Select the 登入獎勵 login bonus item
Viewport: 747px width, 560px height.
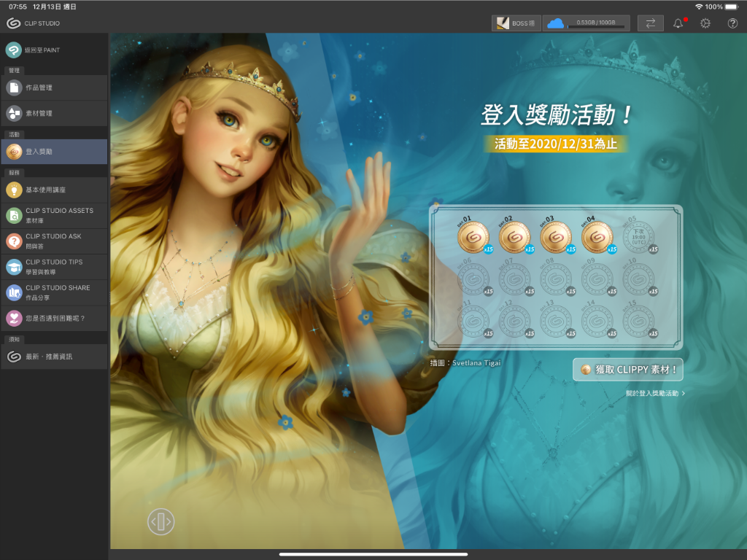(54, 152)
